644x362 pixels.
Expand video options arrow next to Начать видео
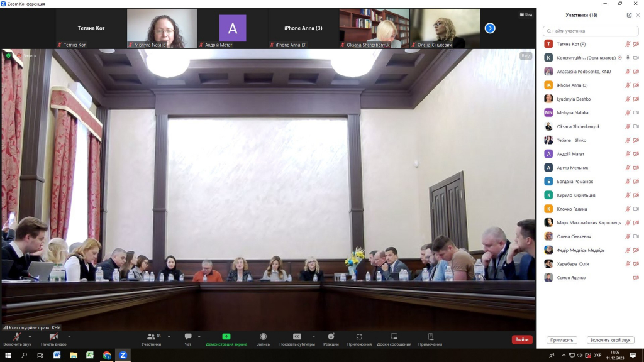[x=69, y=337]
